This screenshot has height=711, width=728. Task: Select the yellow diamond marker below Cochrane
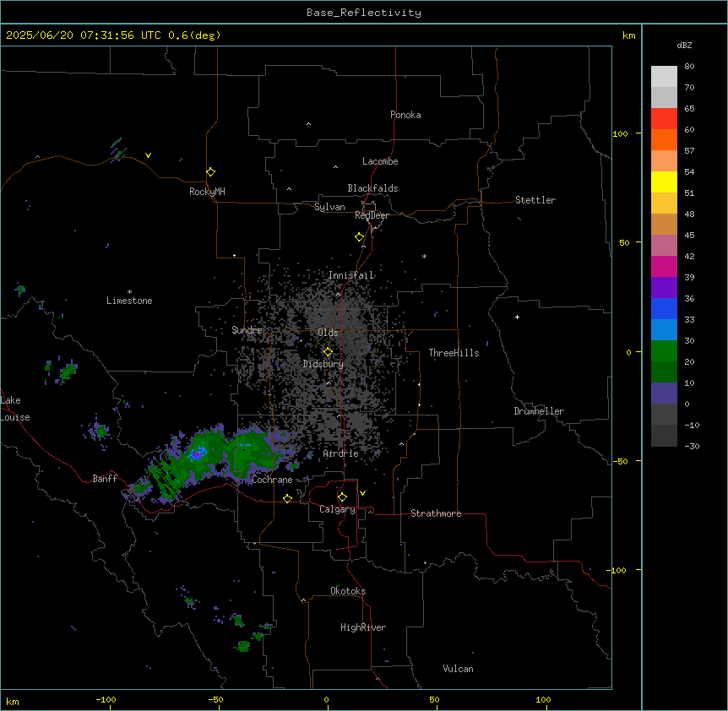click(x=287, y=498)
